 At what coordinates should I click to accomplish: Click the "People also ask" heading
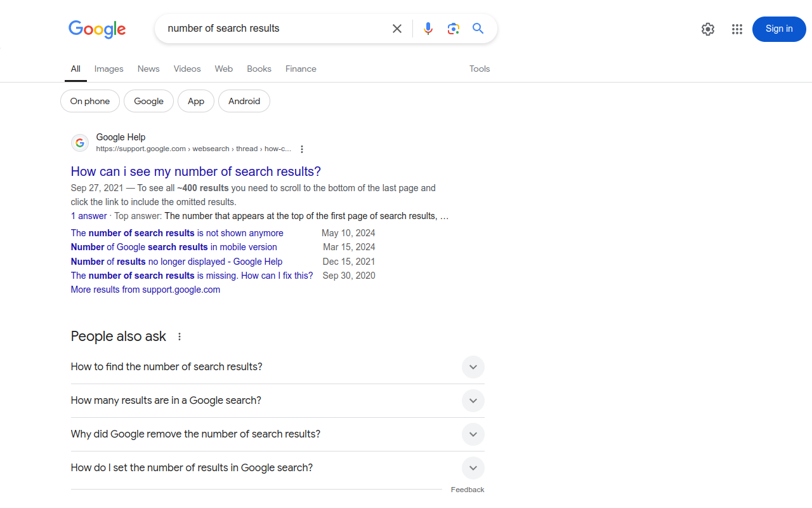pyautogui.click(x=119, y=337)
